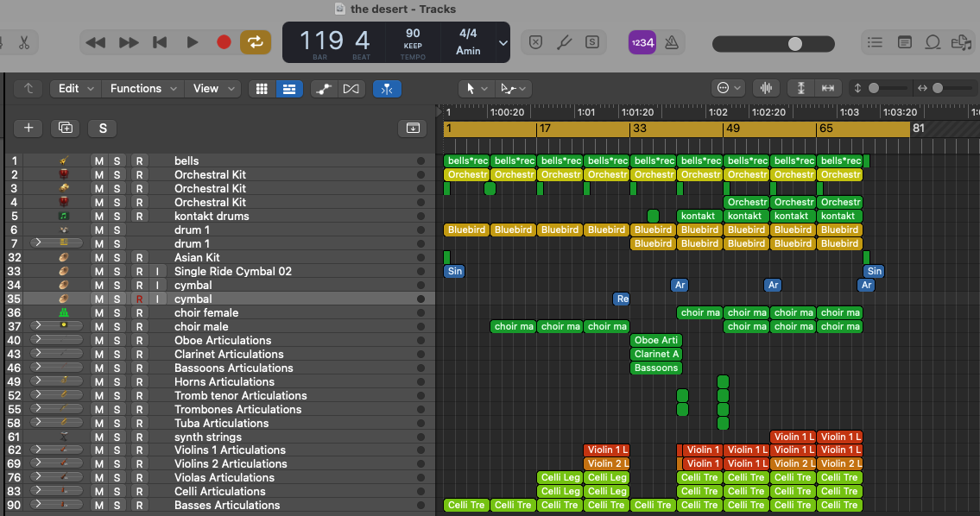Open the Functions menu

coord(143,88)
